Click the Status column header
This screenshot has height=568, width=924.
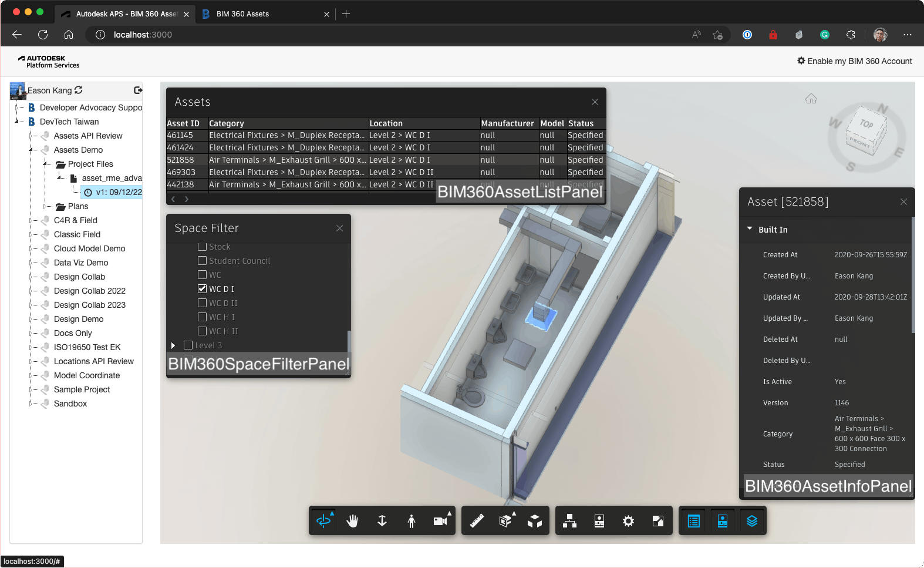pyautogui.click(x=585, y=123)
